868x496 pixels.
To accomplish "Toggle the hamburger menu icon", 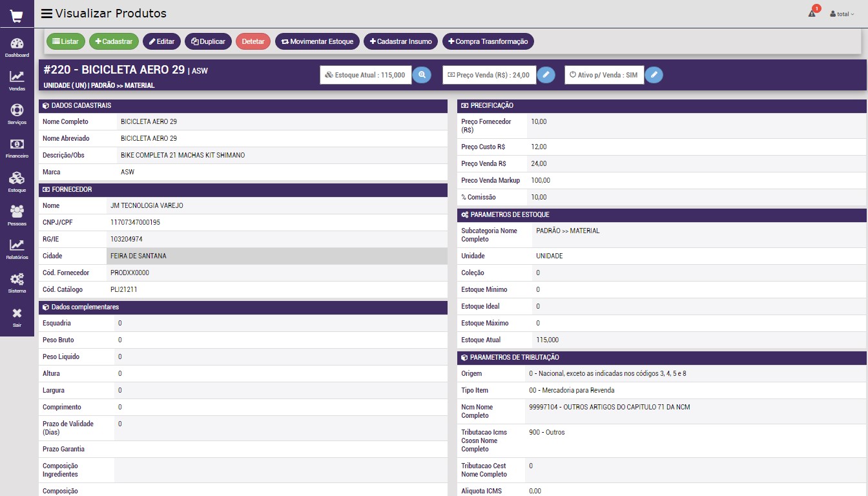I will pos(46,14).
